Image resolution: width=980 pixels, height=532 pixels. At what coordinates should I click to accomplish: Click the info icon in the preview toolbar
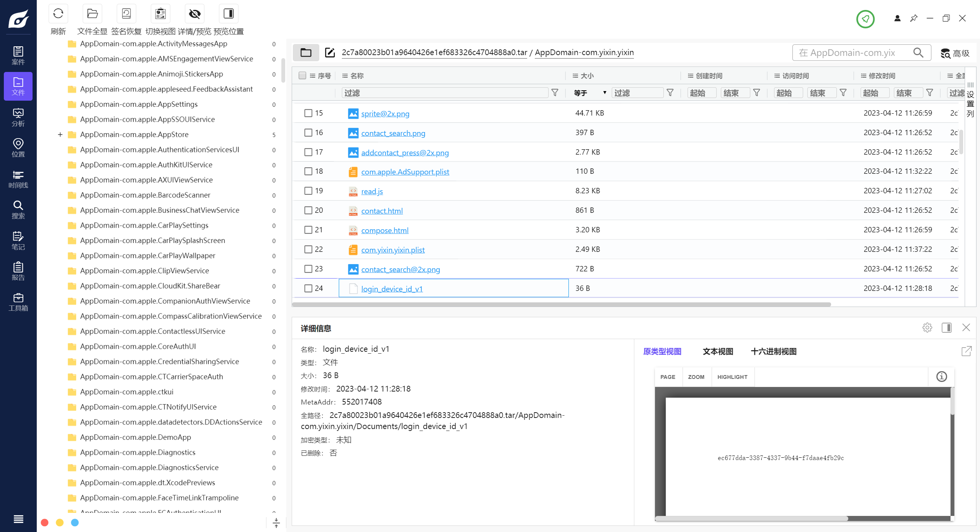[x=941, y=377]
